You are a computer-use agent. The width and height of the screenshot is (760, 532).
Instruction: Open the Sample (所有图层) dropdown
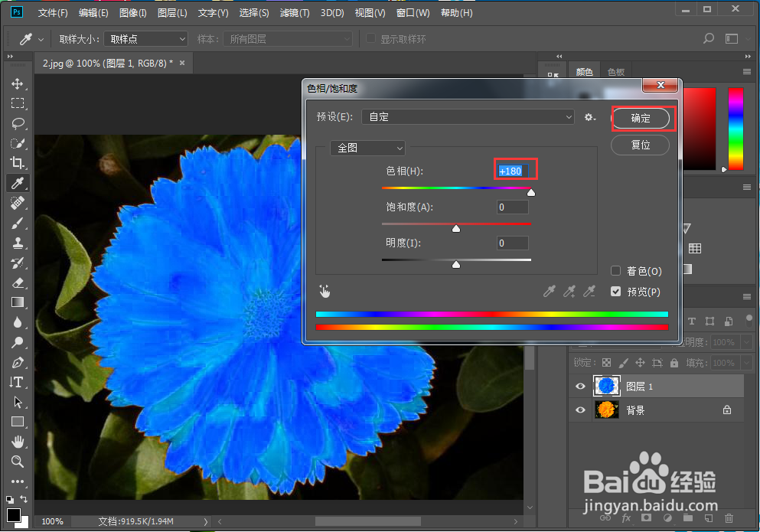click(288, 39)
